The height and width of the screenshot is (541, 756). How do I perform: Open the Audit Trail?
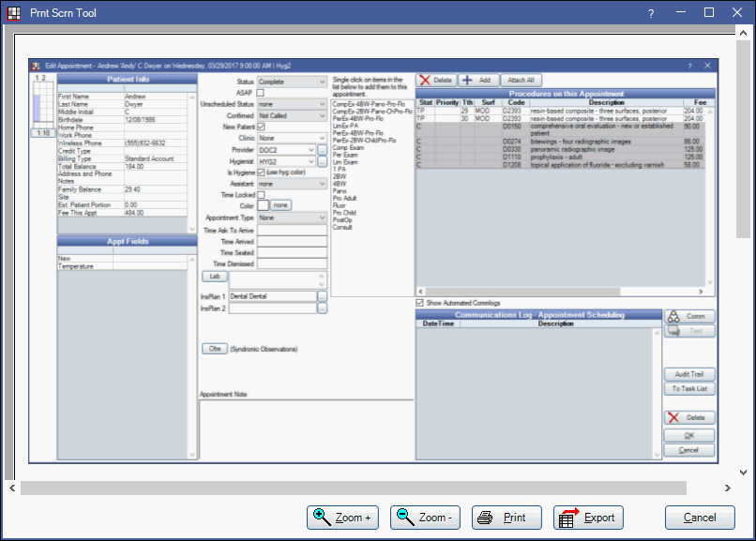click(689, 373)
